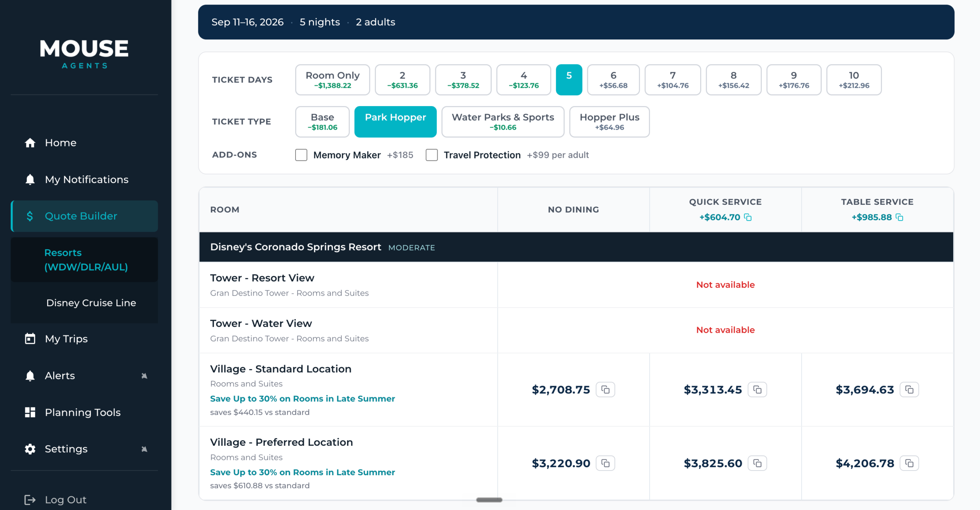Copy the $3,825.60 price
Screen dimensions: 980x510
coord(757,463)
